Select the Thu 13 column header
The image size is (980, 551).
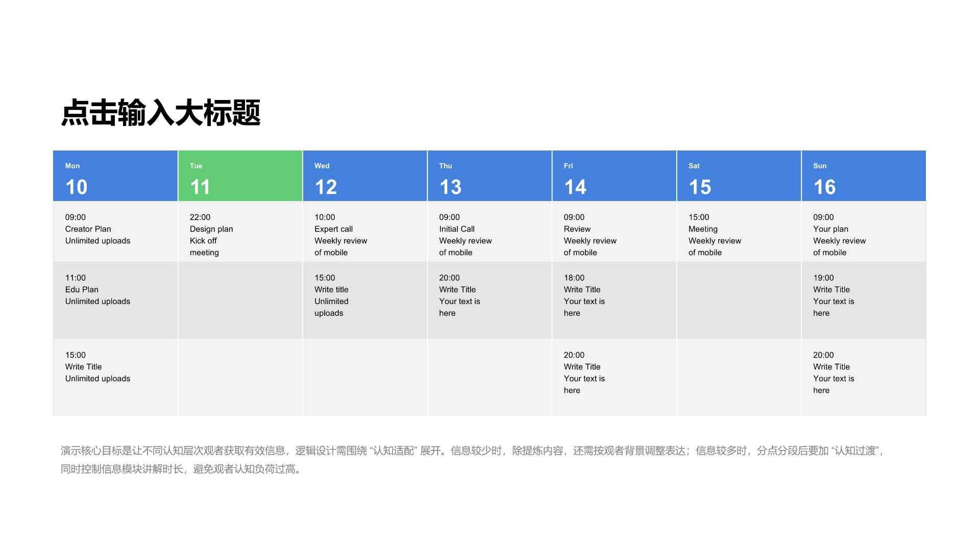(489, 175)
